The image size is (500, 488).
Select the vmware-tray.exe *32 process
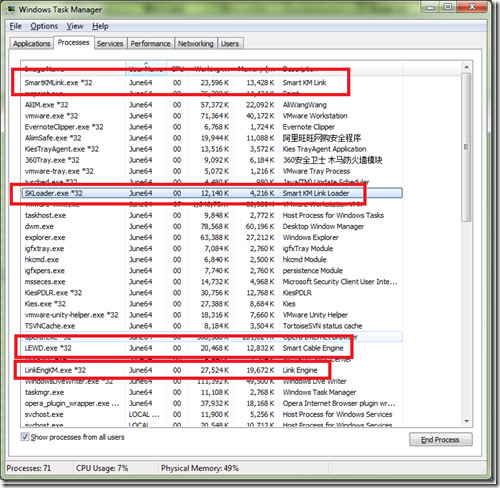click(212, 171)
